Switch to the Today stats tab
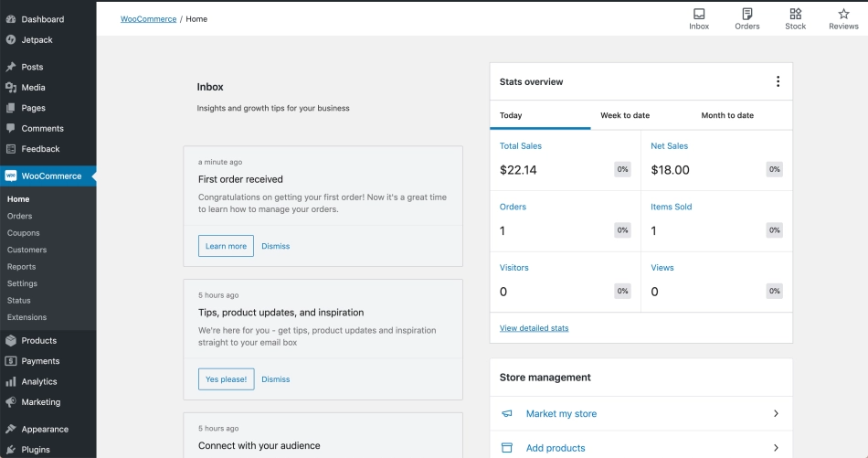The image size is (868, 458). click(x=540, y=115)
